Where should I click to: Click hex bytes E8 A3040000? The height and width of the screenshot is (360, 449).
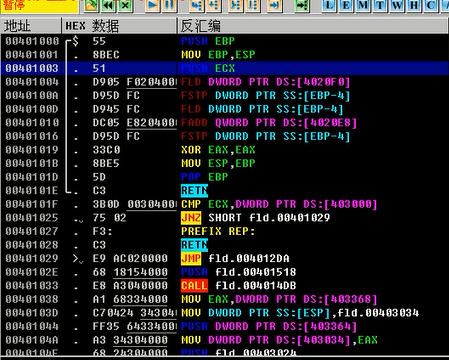click(x=130, y=286)
